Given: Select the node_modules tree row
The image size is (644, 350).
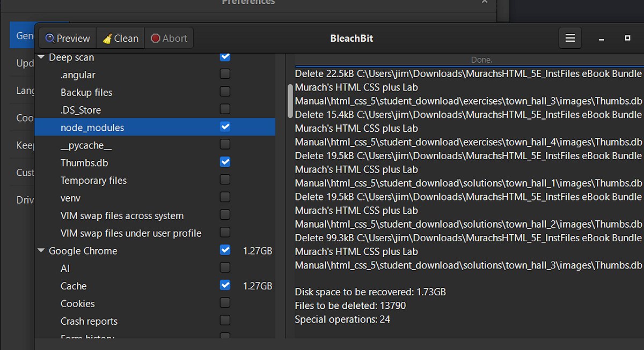Looking at the screenshot, I should (x=155, y=128).
